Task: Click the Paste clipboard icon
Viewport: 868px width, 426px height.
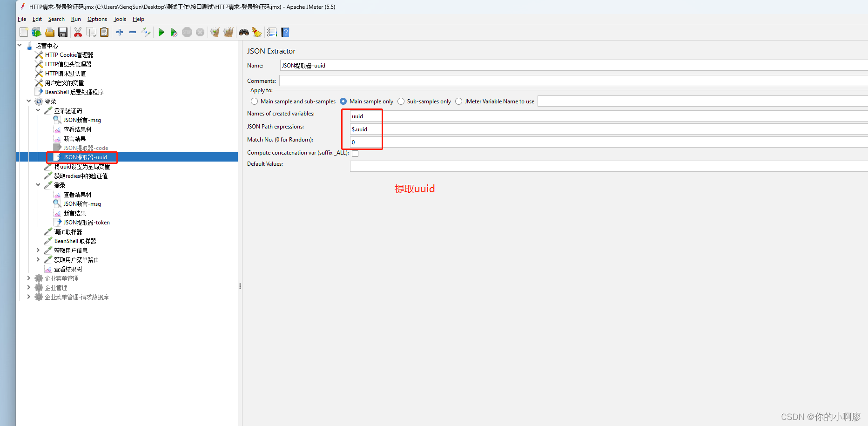Action: [104, 32]
